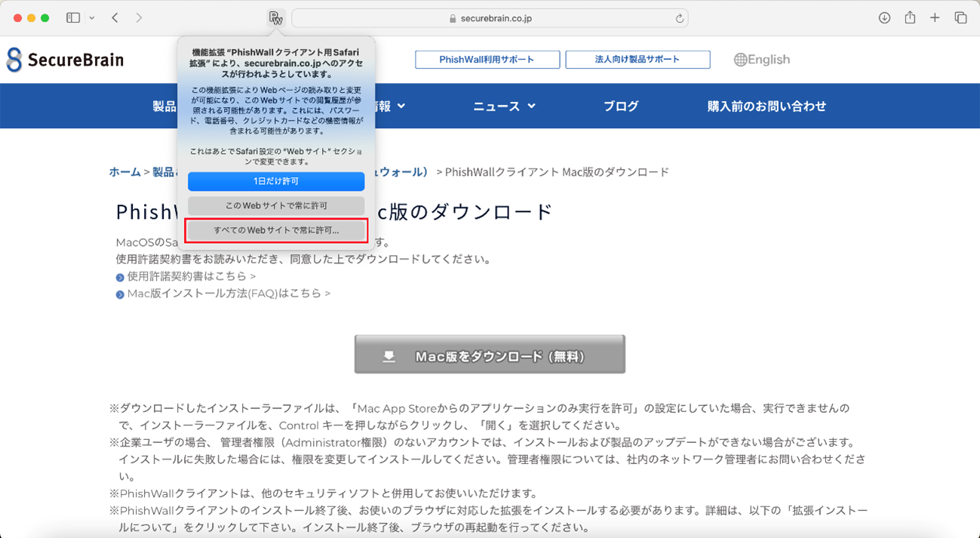This screenshot has height=538, width=980.
Task: Expand the ニュース navigation menu
Action: [x=504, y=106]
